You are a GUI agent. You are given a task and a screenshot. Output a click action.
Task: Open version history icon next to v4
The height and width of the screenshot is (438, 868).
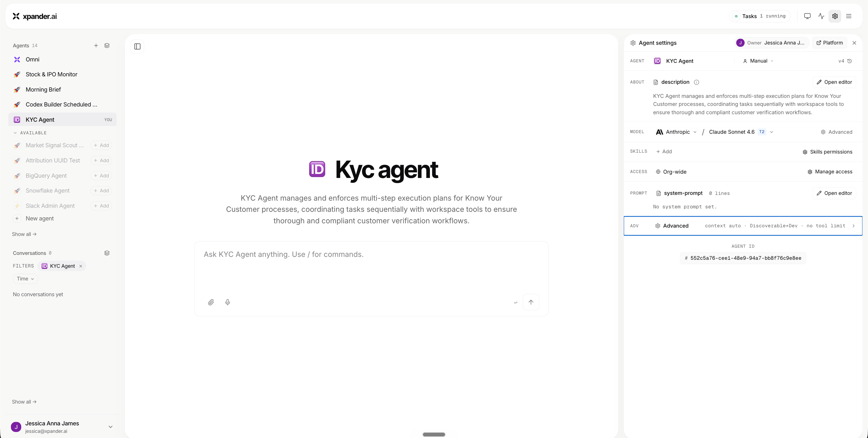pos(850,61)
